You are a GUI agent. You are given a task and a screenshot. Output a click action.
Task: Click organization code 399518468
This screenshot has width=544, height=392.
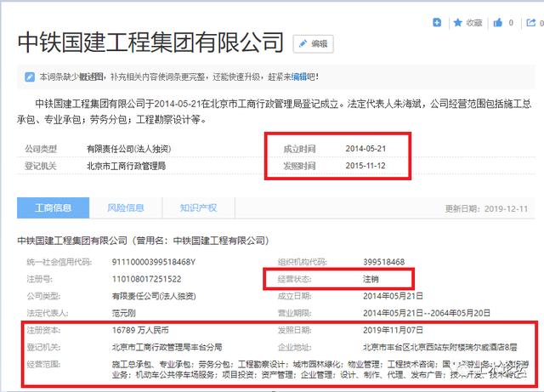click(x=383, y=262)
